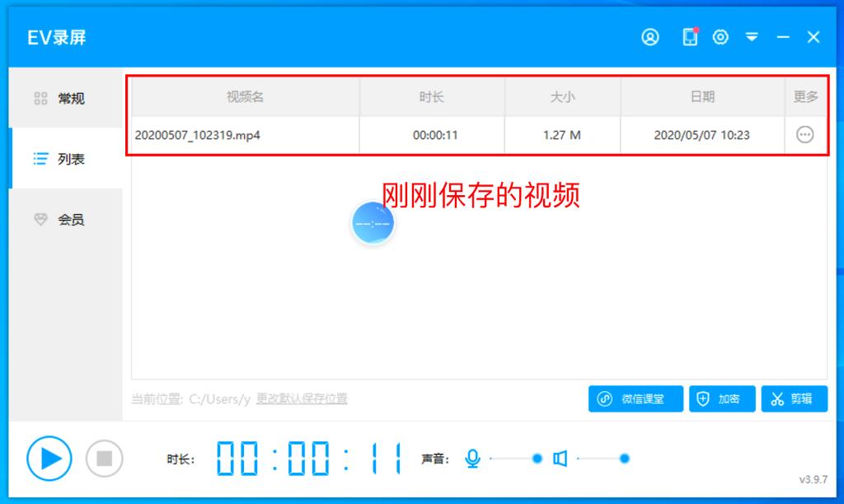This screenshot has height=504, width=844.
Task: Open settings via the gear icon
Action: pyautogui.click(x=720, y=37)
